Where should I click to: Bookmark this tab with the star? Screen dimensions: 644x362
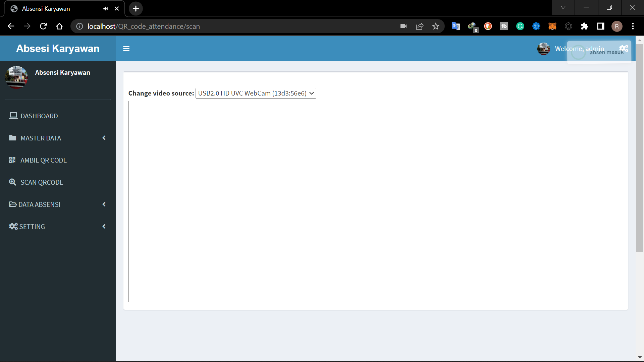[x=436, y=26]
